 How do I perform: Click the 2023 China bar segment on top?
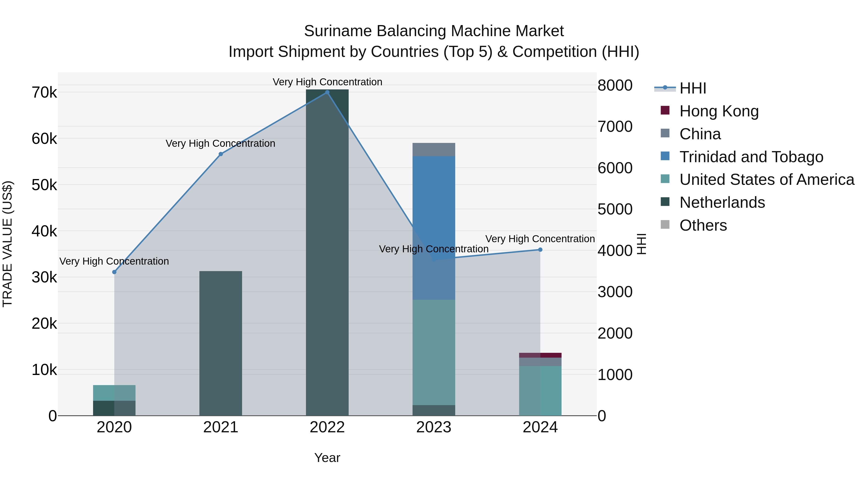pos(434,149)
